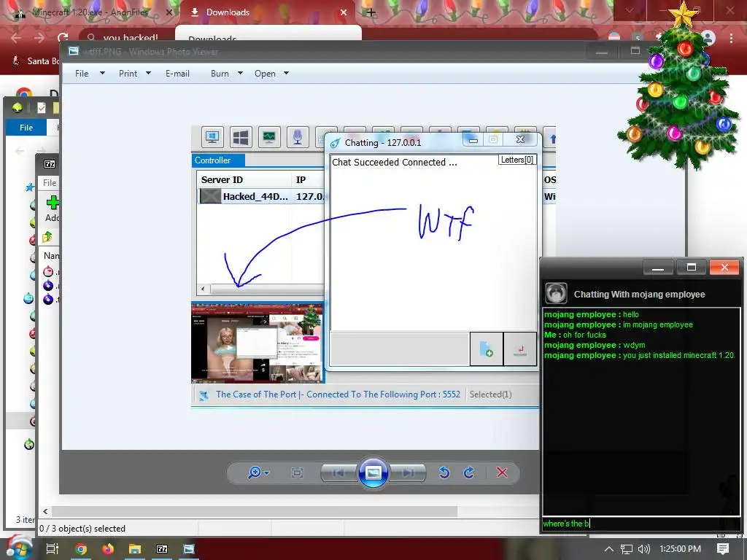The image size is (747, 560).
Task: Click the checkmark Properties icon in Explorer toolbar
Action: (x=42, y=108)
